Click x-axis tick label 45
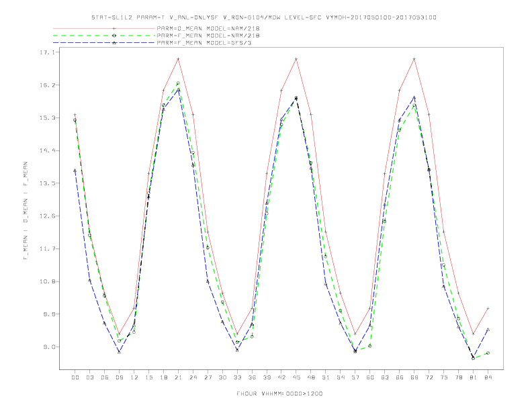 (x=296, y=377)
